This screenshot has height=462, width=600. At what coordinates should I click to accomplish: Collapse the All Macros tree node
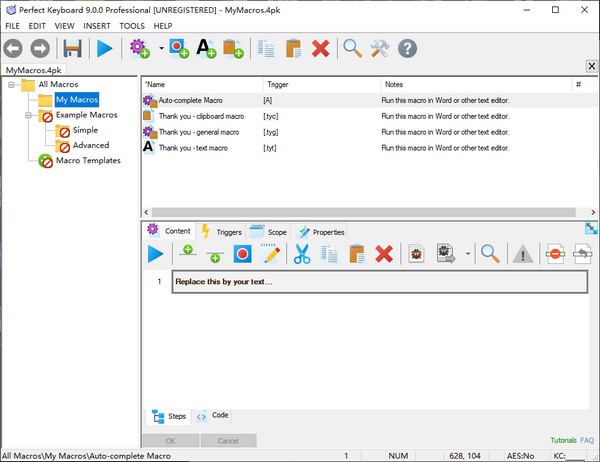pos(12,85)
